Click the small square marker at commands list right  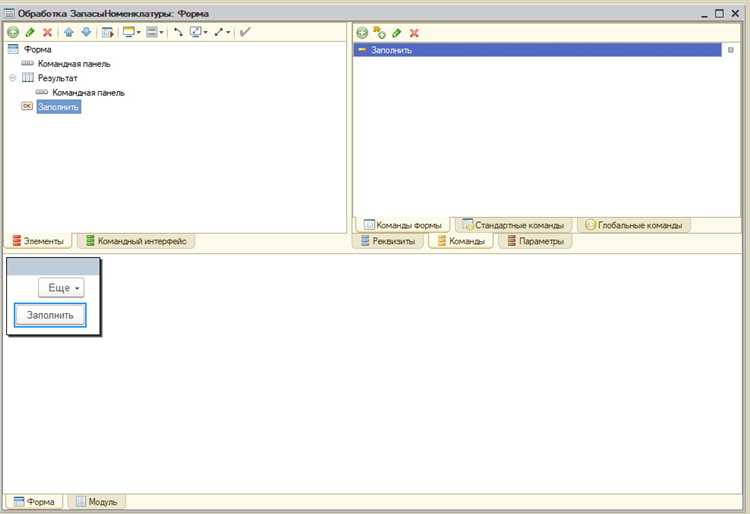pyautogui.click(x=730, y=50)
